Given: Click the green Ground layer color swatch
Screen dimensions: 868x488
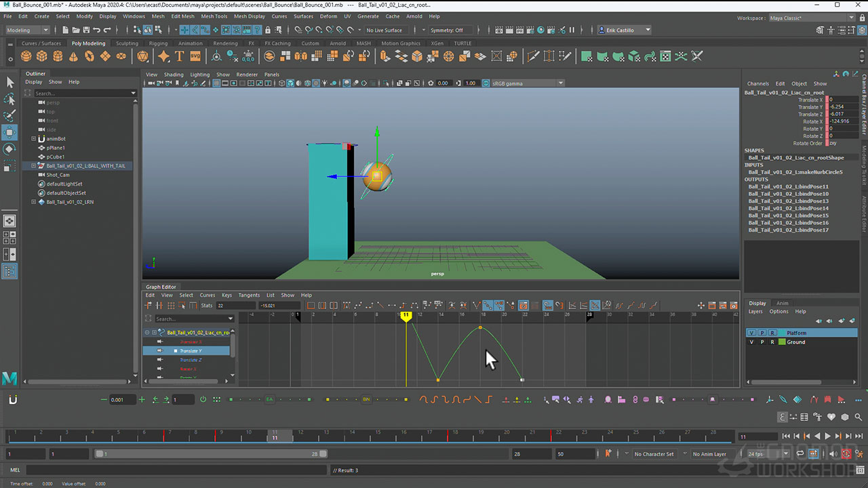Looking at the screenshot, I should (781, 342).
